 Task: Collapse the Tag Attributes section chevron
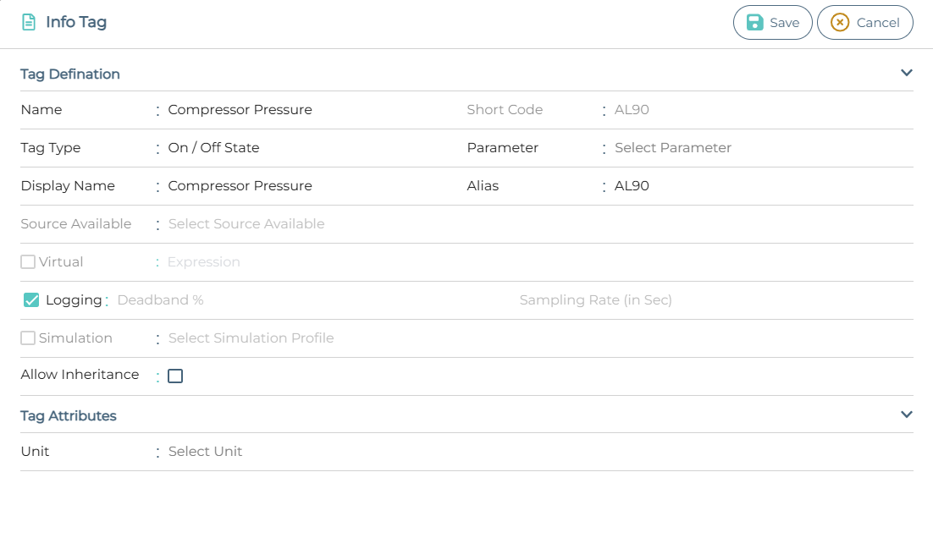tap(906, 415)
